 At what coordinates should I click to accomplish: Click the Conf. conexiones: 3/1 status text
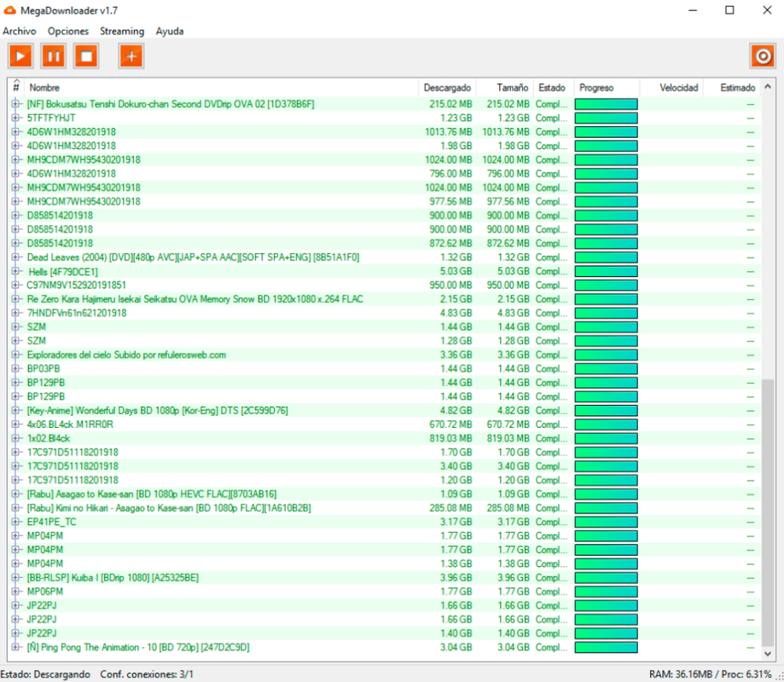click(147, 674)
